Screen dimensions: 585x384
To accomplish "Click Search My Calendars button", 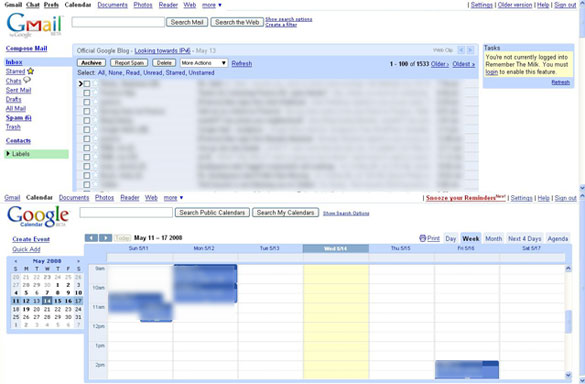I will [x=285, y=212].
